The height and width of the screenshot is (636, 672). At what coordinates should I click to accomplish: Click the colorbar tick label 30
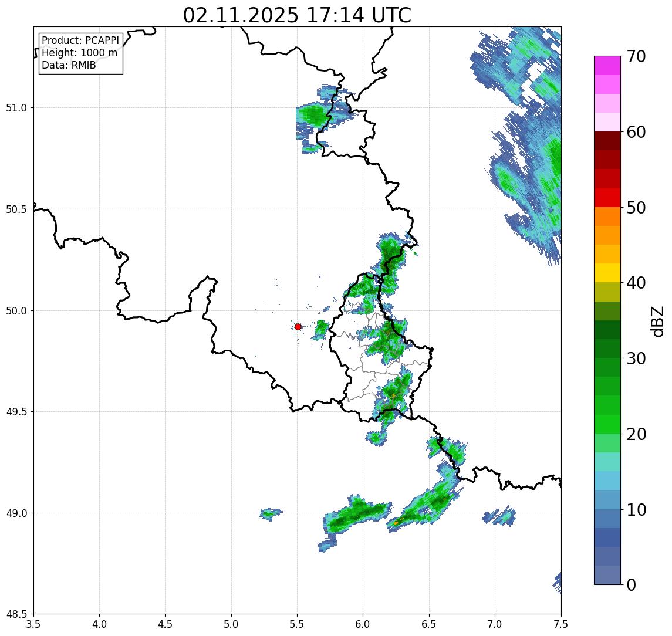pyautogui.click(x=636, y=358)
